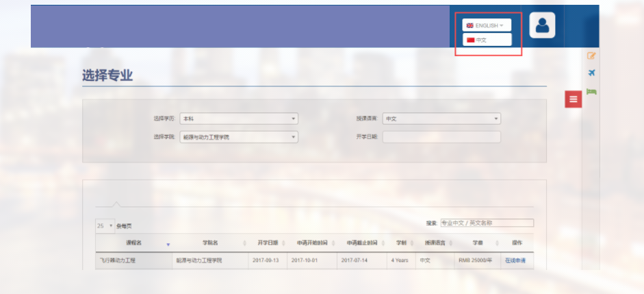This screenshot has height=294, width=644.
Task: Click the UK flag language icon
Action: pyautogui.click(x=470, y=25)
